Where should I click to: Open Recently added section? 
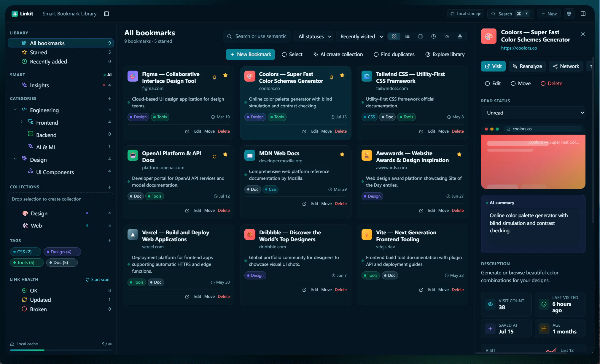(61, 61)
